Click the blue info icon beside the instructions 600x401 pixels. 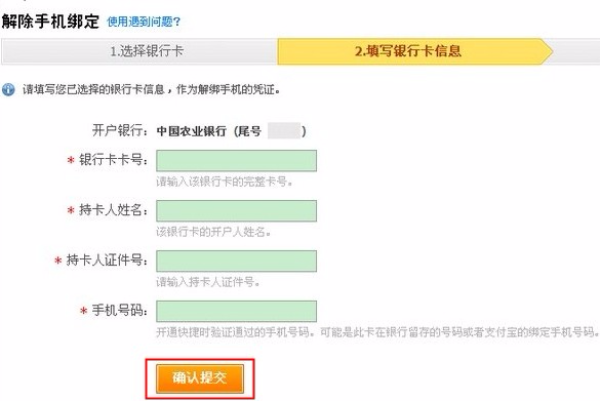click(x=8, y=90)
